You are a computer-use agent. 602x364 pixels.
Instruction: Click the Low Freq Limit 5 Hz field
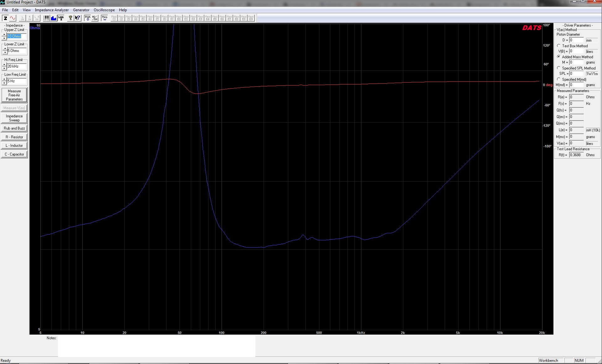[17, 81]
